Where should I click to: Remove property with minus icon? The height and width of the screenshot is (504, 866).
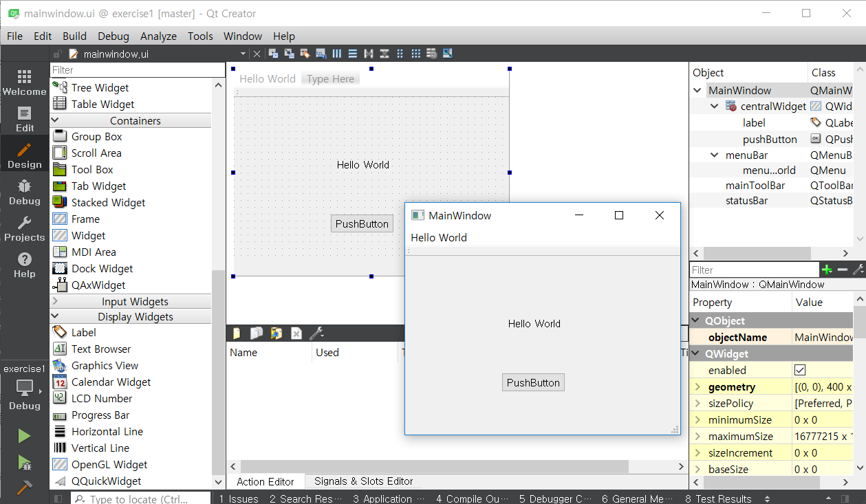[x=843, y=270]
